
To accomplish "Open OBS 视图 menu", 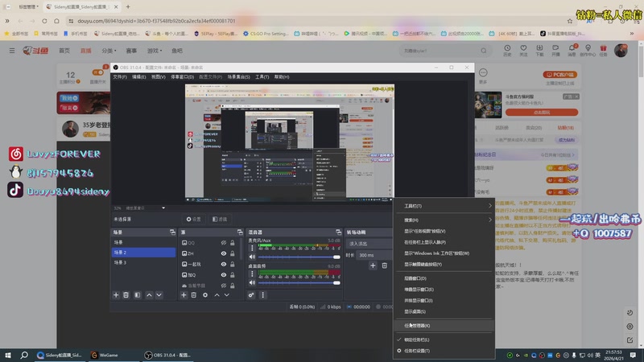I will [x=158, y=76].
